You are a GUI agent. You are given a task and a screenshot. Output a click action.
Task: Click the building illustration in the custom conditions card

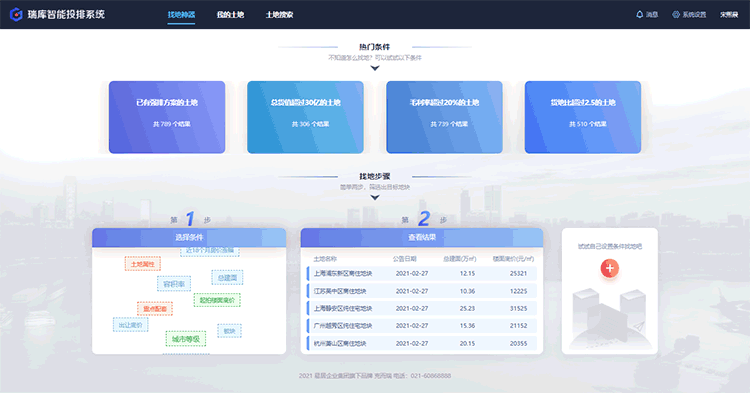609,317
